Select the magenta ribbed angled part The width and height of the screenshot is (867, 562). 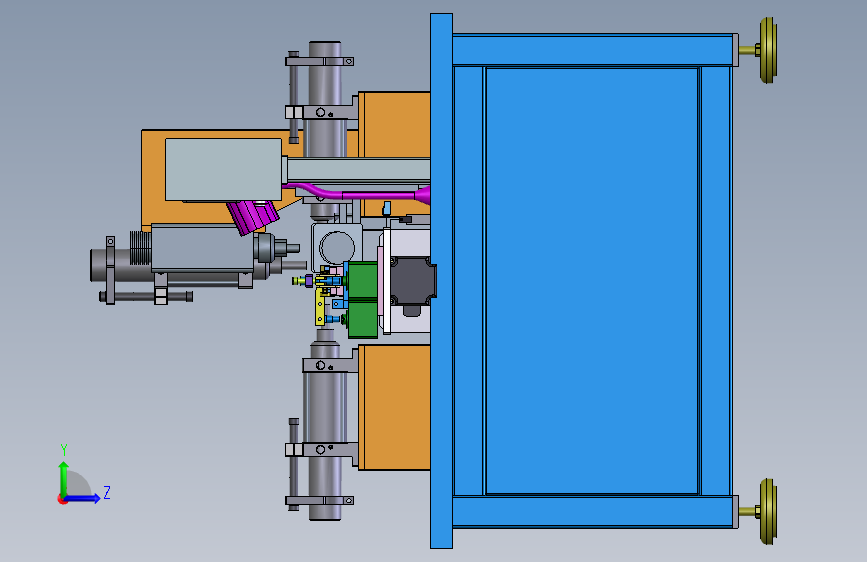coord(253,217)
